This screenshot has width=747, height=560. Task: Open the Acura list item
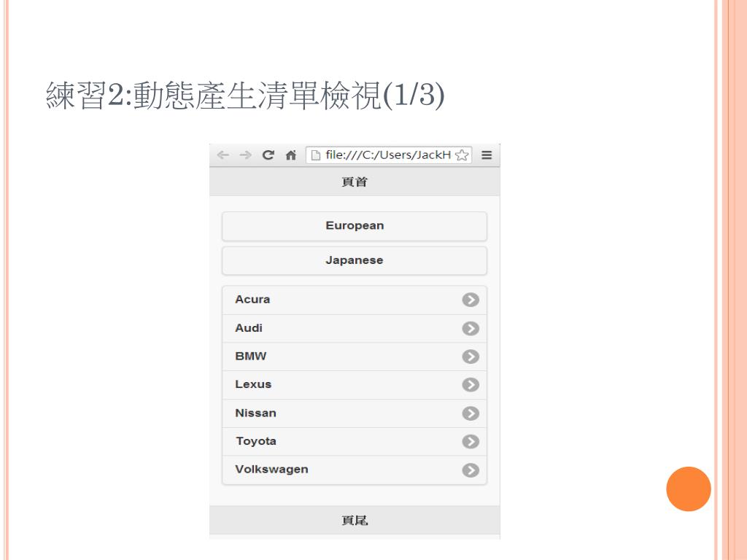click(x=355, y=300)
